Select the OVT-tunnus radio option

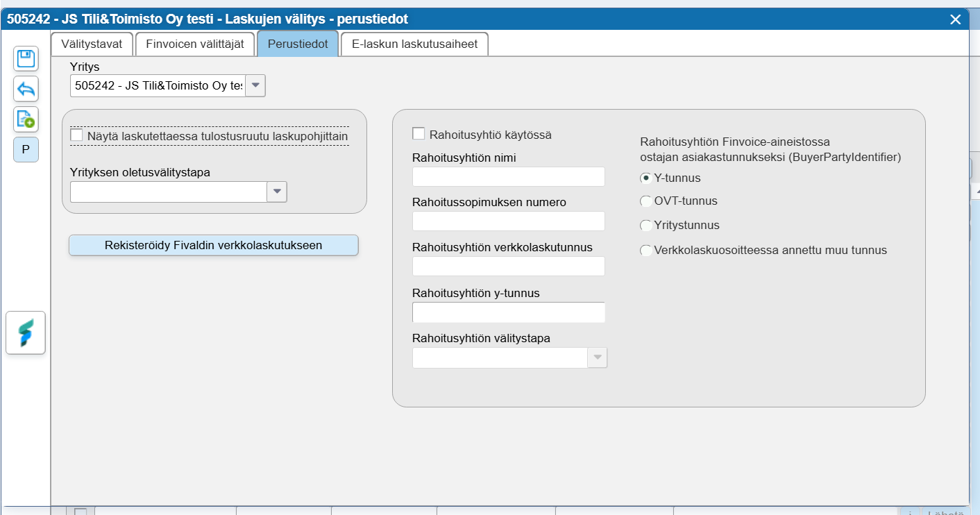[x=646, y=201]
